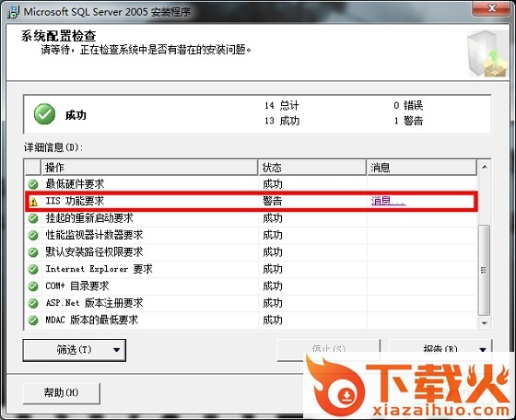Select the MDAC 版本的最低要求 row text

91,320
